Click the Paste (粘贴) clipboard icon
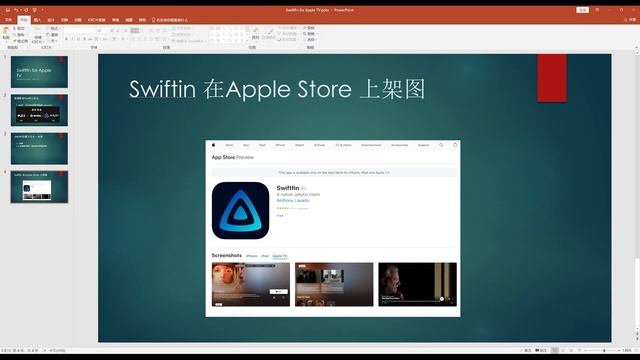Viewport: 640px width, 360px height. [x=6, y=31]
